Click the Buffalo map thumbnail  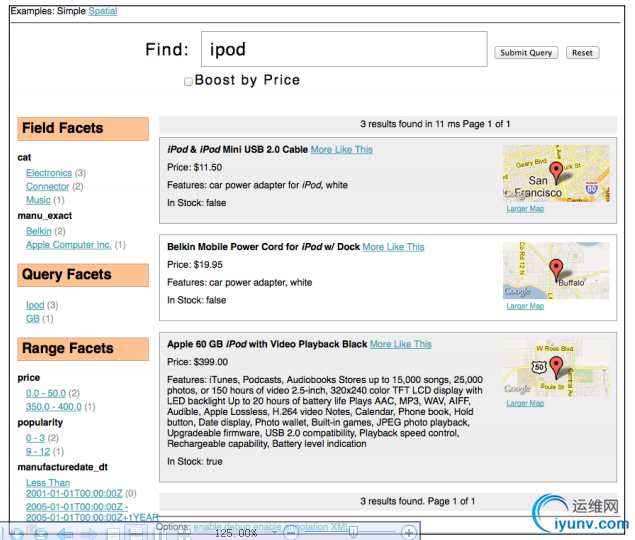556,271
